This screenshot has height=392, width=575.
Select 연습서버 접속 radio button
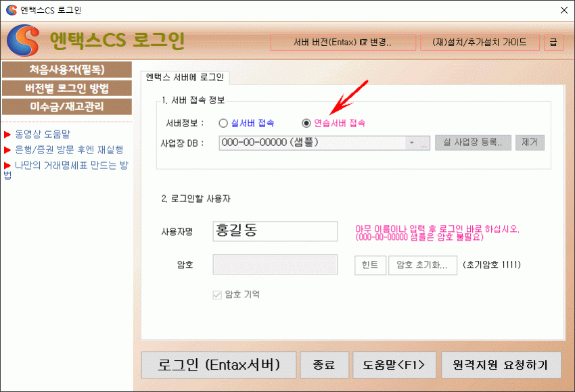tap(306, 123)
